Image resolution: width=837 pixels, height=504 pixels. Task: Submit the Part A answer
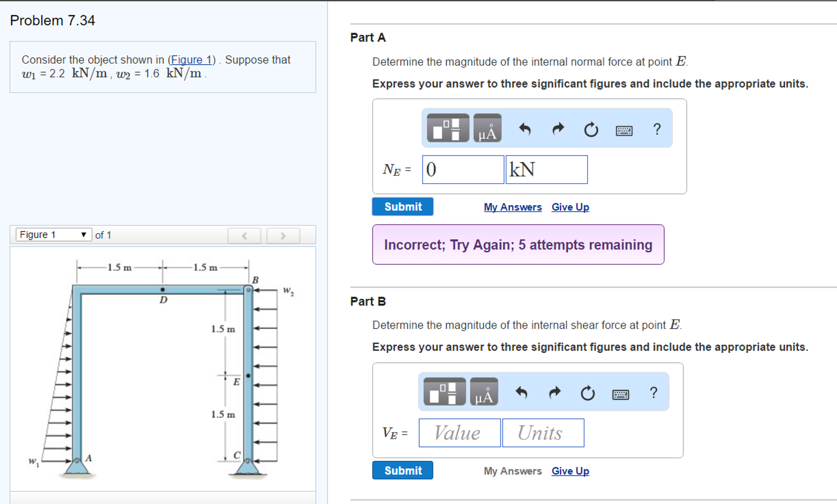(402, 206)
